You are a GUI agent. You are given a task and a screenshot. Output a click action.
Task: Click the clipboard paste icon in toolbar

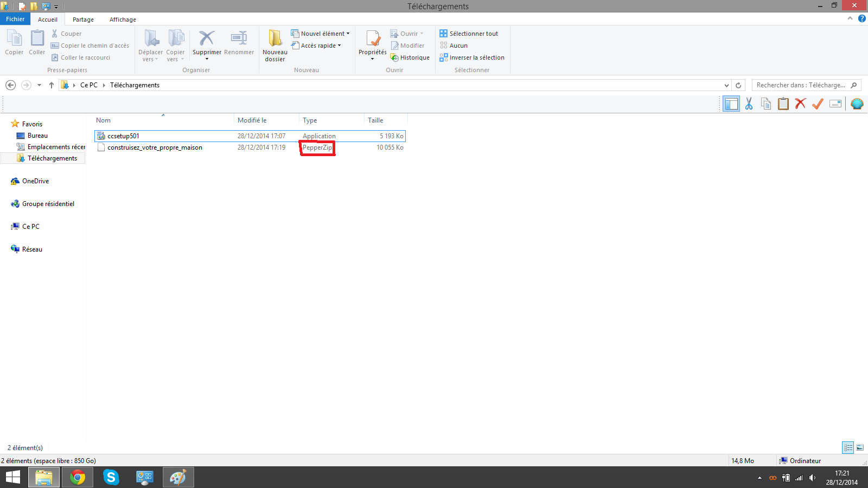[x=783, y=104]
